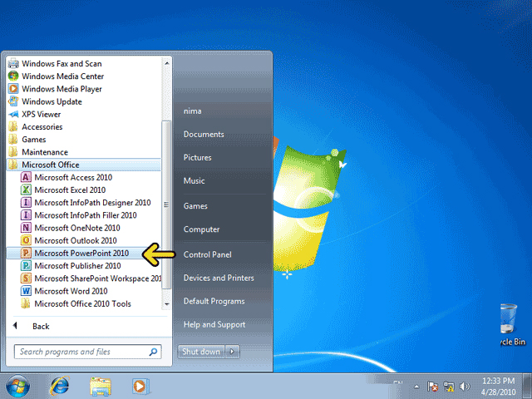This screenshot has height=399, width=532.
Task: Click the Microsoft PowerPoint 2010 icon
Action: coord(26,253)
